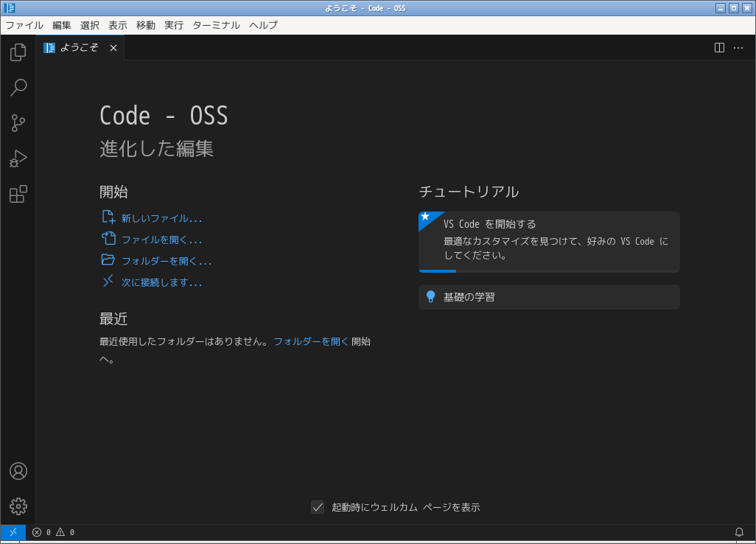Image resolution: width=756 pixels, height=544 pixels.
Task: Open the VS Code を開始する walkthrough card
Action: tap(549, 242)
